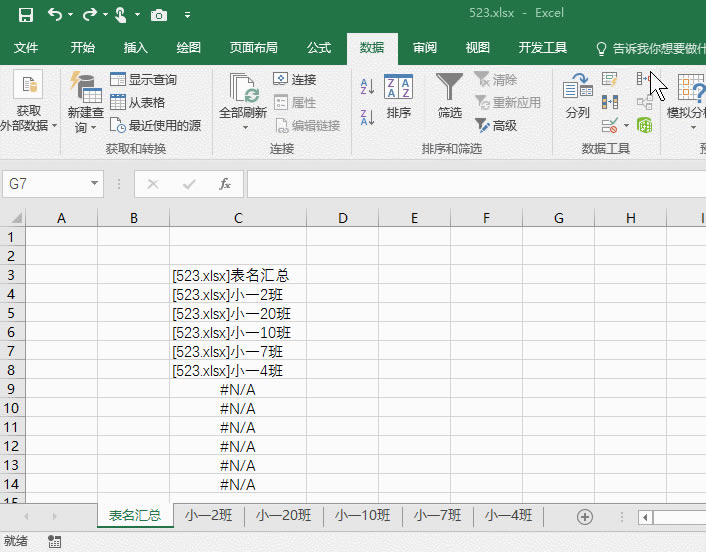The width and height of the screenshot is (706, 552).
Task: Click the Data Validation icon
Action: click(610, 126)
